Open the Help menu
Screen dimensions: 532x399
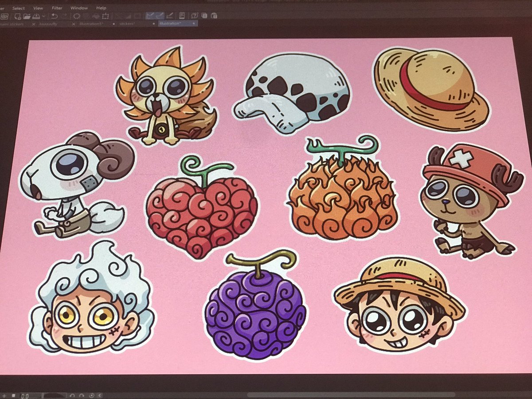[101, 8]
